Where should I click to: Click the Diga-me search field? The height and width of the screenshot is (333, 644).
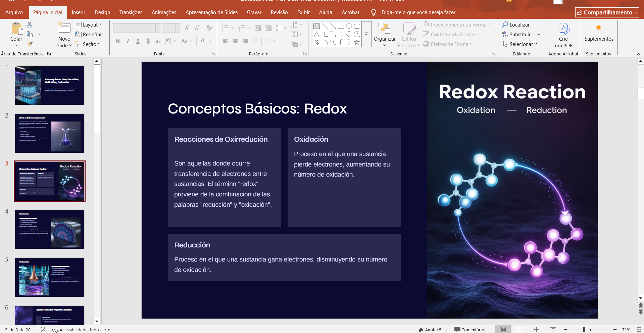click(x=418, y=12)
